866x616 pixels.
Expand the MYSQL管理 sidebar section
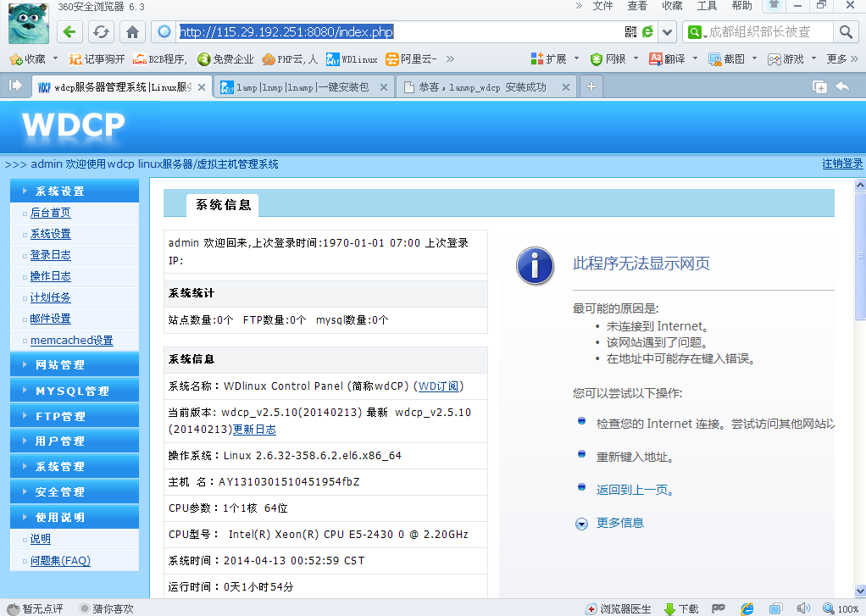(71, 391)
